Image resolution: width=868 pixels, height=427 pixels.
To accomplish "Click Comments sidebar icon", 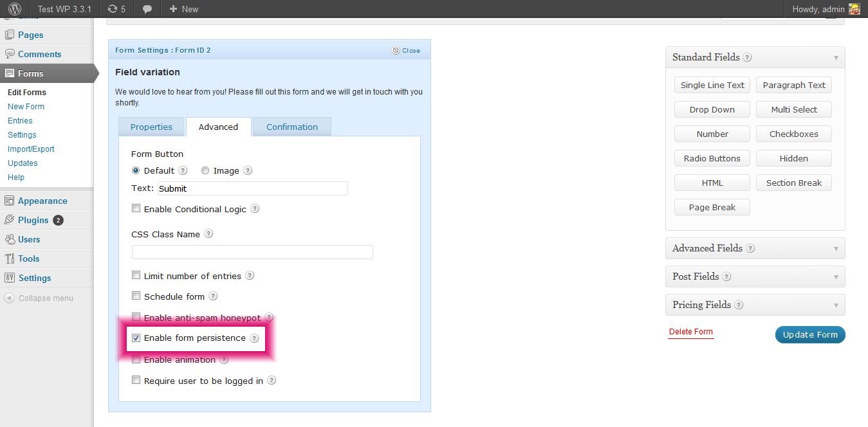I will 9,54.
